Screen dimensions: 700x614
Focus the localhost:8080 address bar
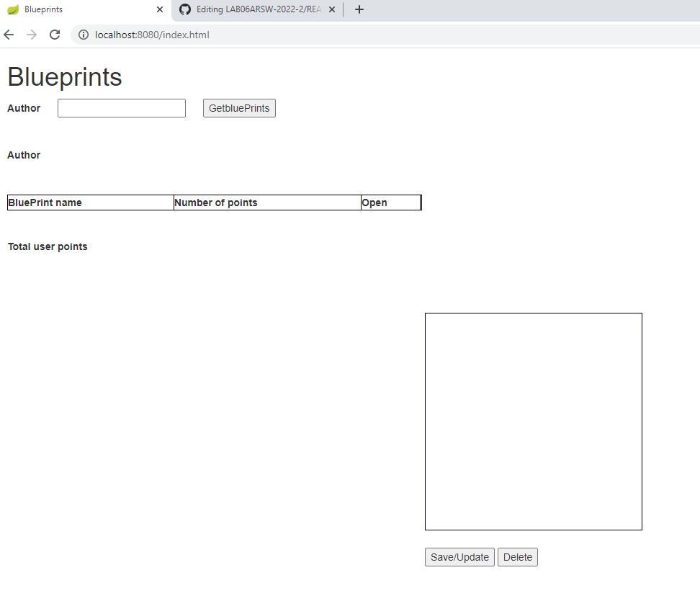[384, 35]
